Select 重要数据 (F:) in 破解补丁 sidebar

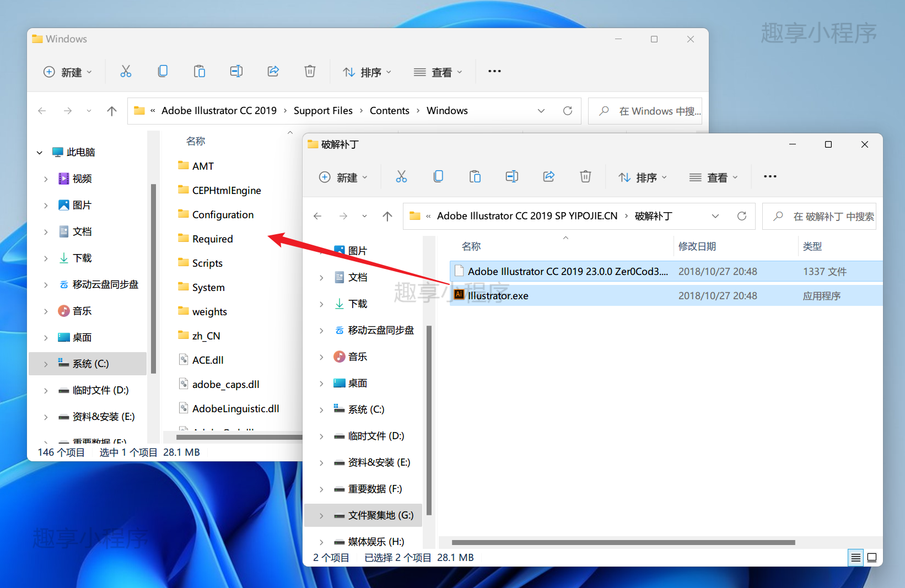pyautogui.click(x=363, y=489)
